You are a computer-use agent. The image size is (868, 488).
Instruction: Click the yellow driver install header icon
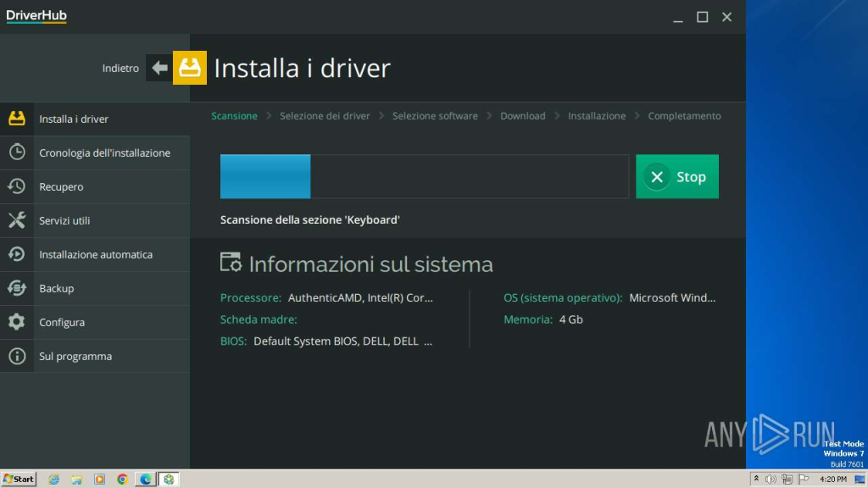coord(190,68)
